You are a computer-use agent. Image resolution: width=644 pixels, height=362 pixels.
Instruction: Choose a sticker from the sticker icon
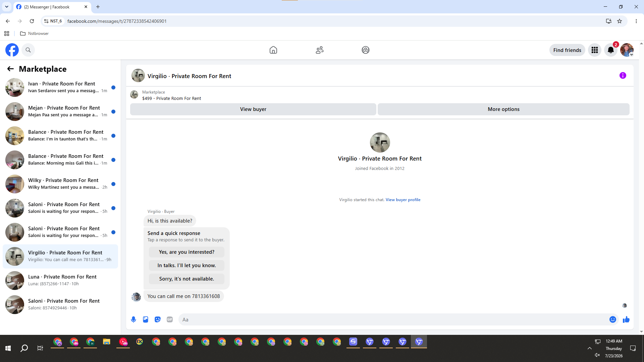158,319
